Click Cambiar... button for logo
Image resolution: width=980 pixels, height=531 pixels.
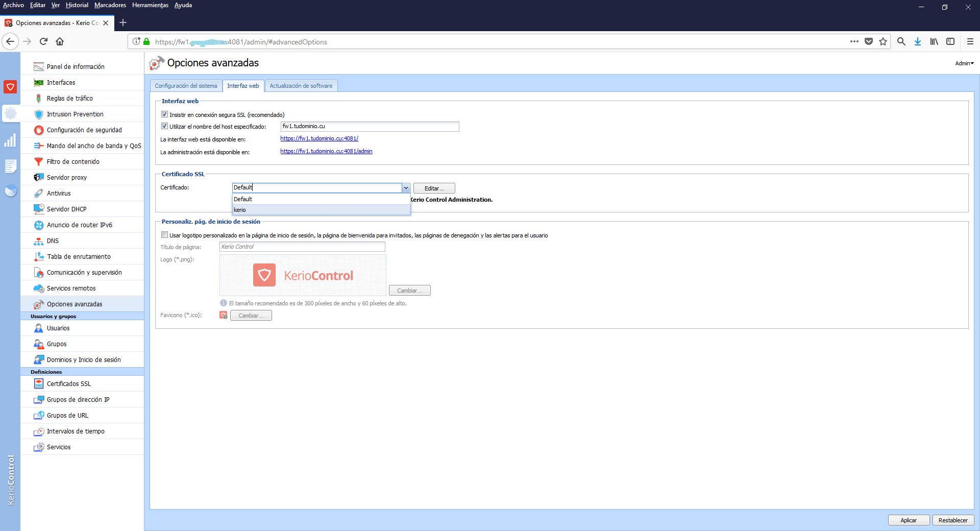click(x=409, y=291)
